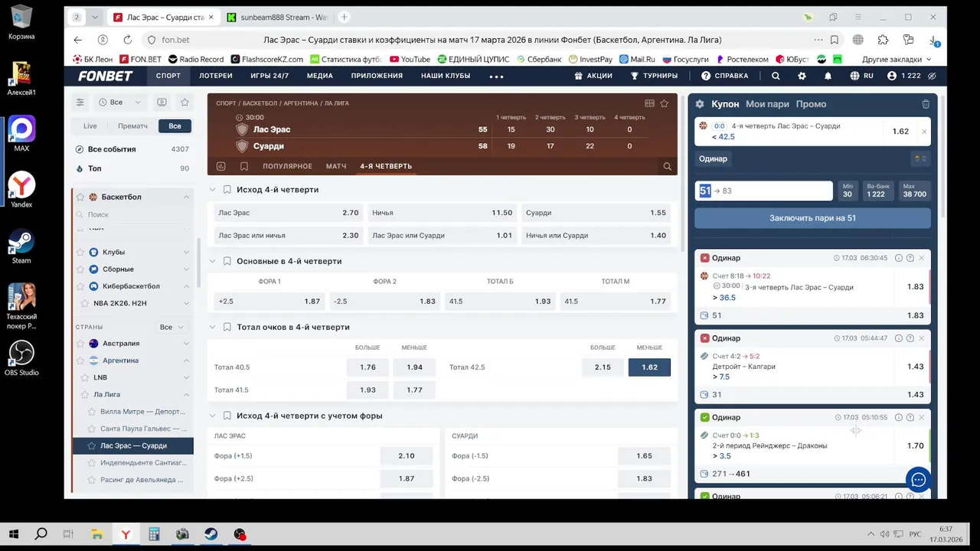Open info for the 06:30:45 bet

click(899, 258)
